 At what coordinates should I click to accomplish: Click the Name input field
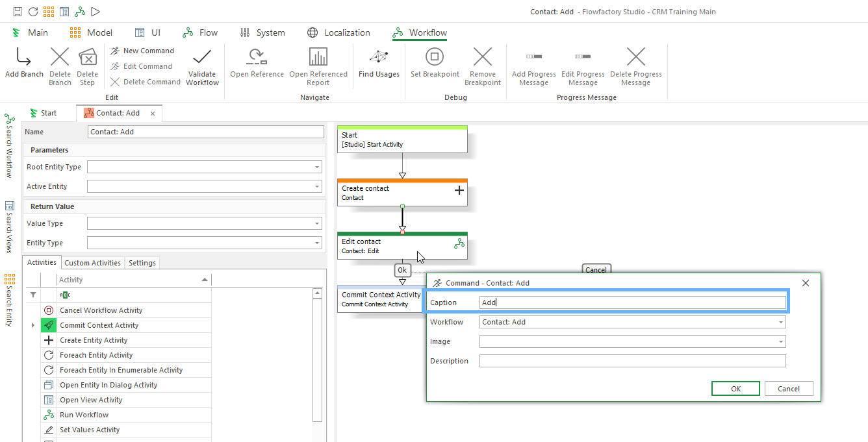tap(205, 132)
